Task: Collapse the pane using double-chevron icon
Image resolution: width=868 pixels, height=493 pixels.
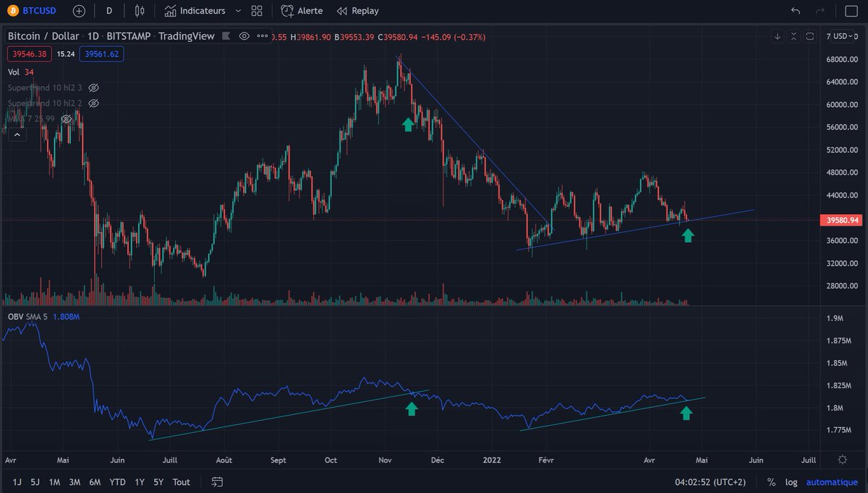Action: [794, 36]
